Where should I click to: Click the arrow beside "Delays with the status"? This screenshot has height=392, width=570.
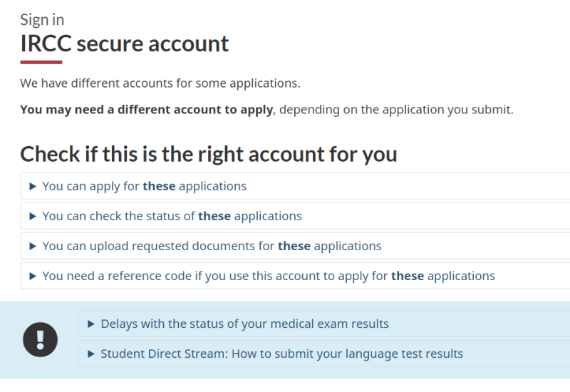coord(91,324)
